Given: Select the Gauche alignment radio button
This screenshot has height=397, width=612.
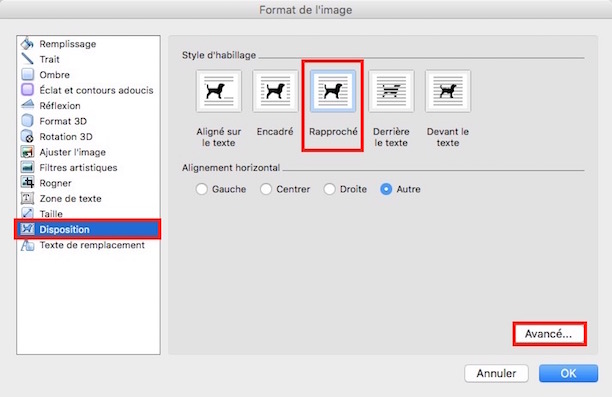Looking at the screenshot, I should (x=202, y=189).
